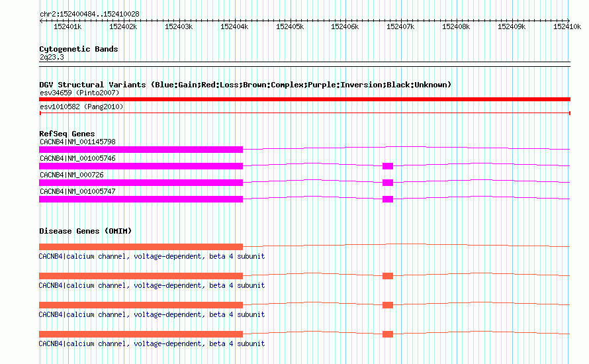The height and width of the screenshot is (364, 589).
Task: Click the 152401k ruler tick label
Action: pos(68,26)
